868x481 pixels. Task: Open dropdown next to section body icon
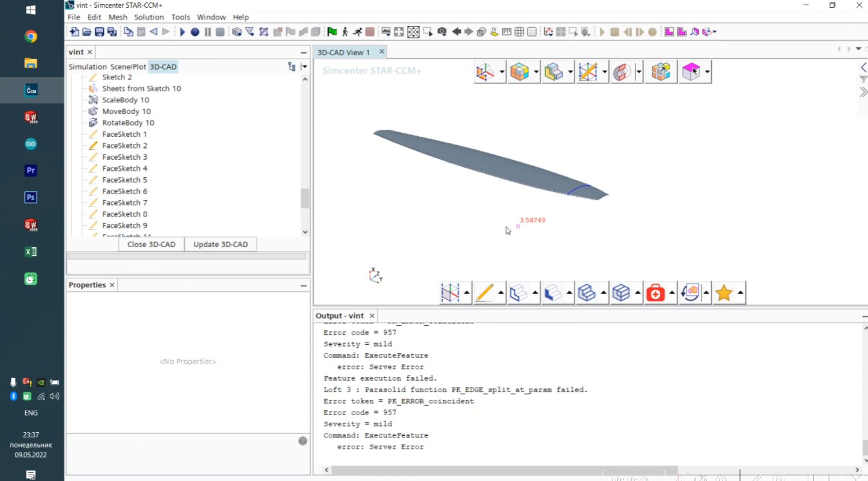click(570, 72)
